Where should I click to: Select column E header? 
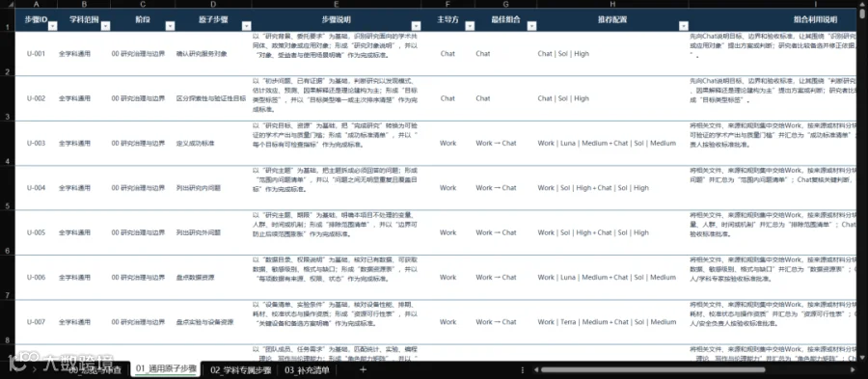pyautogui.click(x=336, y=4)
